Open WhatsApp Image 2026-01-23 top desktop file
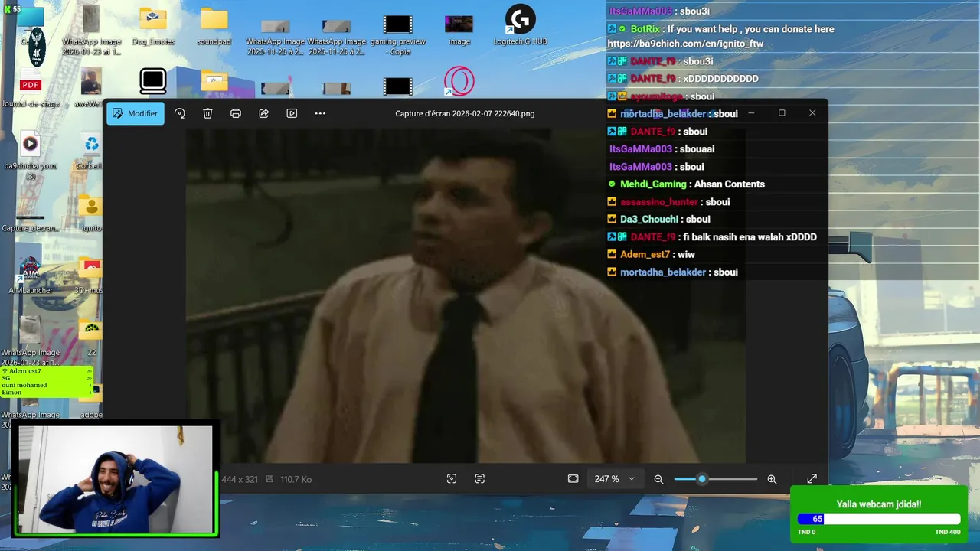Screen dimensions: 980x551 coord(91,30)
